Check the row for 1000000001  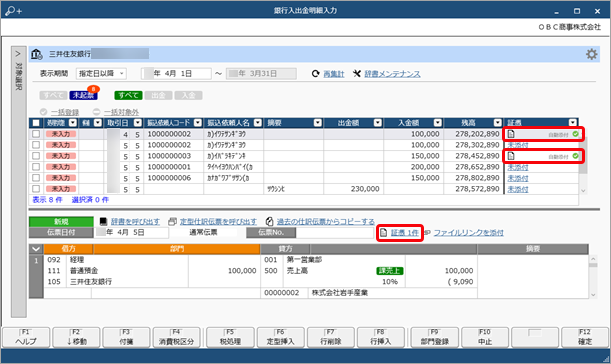pos(36,166)
